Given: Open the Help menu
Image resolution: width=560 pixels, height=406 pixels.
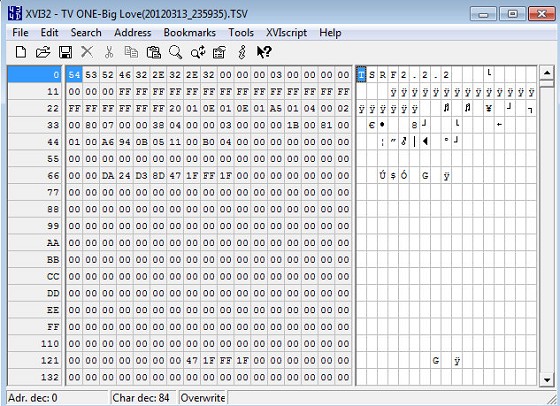Looking at the screenshot, I should pos(330,32).
